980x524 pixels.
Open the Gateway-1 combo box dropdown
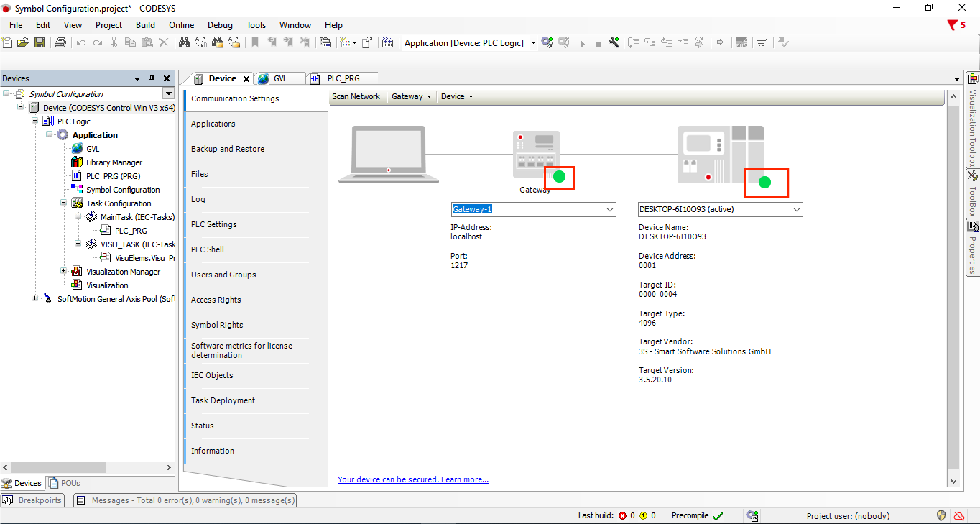coord(610,210)
